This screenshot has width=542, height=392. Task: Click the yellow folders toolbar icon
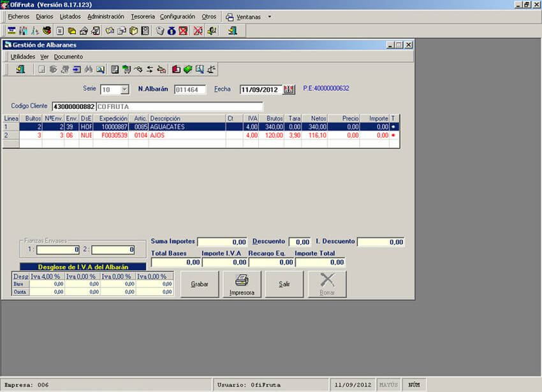[72, 31]
